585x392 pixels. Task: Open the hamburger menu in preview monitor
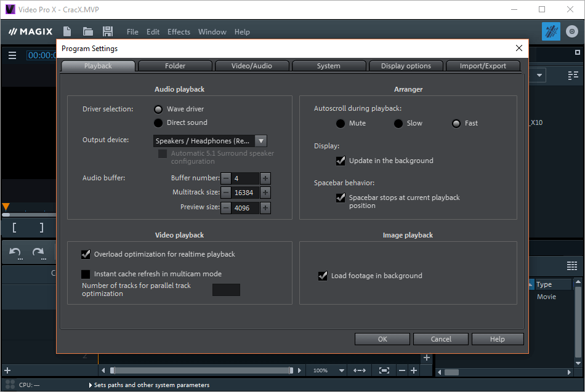tap(12, 55)
